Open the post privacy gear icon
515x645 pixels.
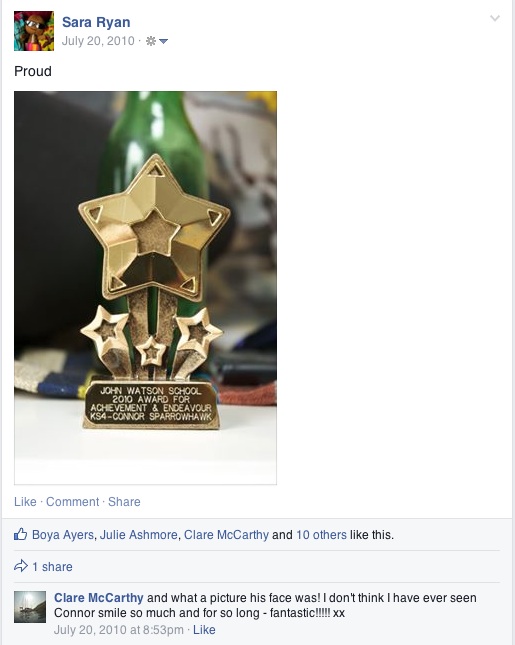[x=151, y=41]
